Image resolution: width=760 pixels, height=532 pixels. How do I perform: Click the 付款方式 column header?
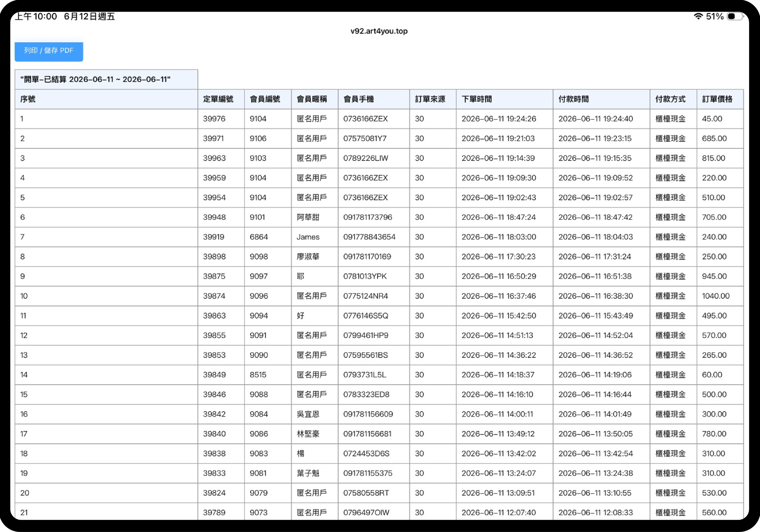pos(673,99)
